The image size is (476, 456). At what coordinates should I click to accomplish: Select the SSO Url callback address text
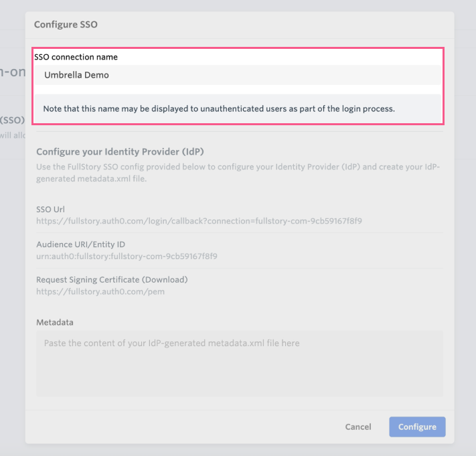click(x=199, y=220)
